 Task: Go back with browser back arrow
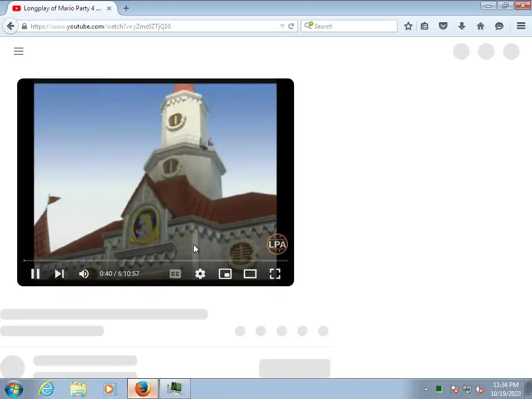(10, 26)
